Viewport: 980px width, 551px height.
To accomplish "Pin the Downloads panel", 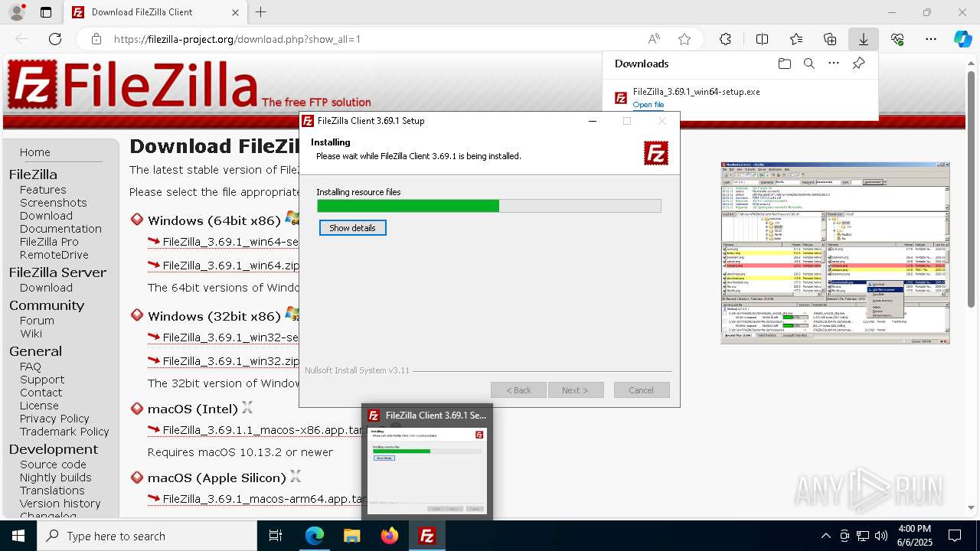I will tap(858, 64).
